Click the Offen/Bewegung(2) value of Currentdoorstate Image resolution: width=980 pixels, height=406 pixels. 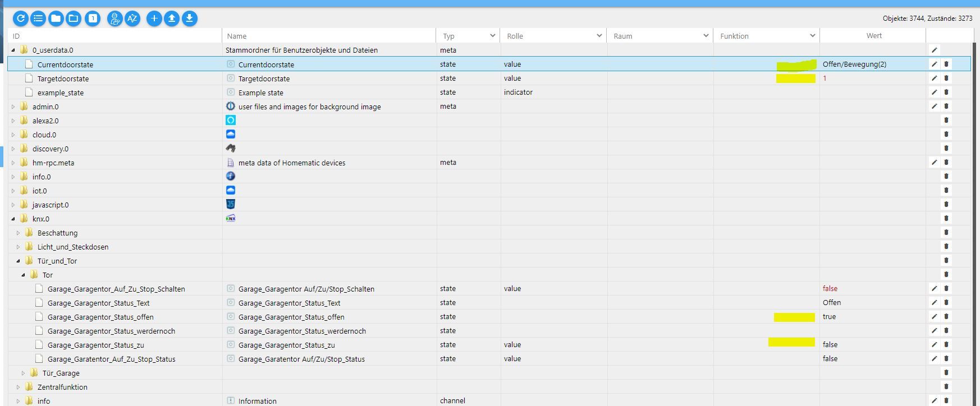[x=854, y=64]
